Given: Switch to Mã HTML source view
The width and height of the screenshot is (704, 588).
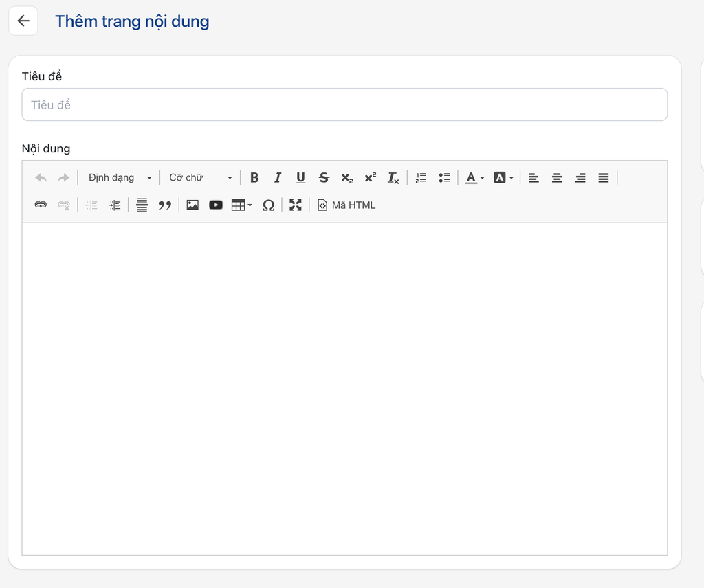Looking at the screenshot, I should [346, 205].
